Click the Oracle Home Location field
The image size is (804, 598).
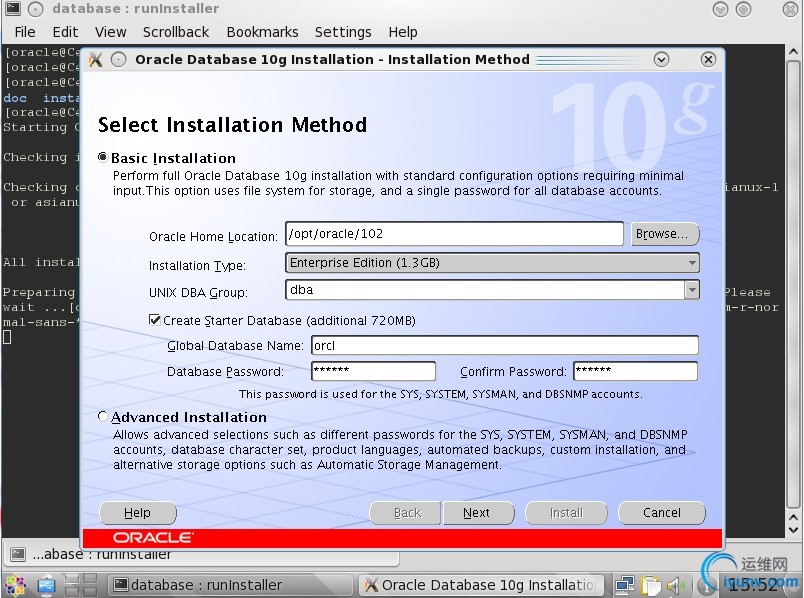point(454,234)
